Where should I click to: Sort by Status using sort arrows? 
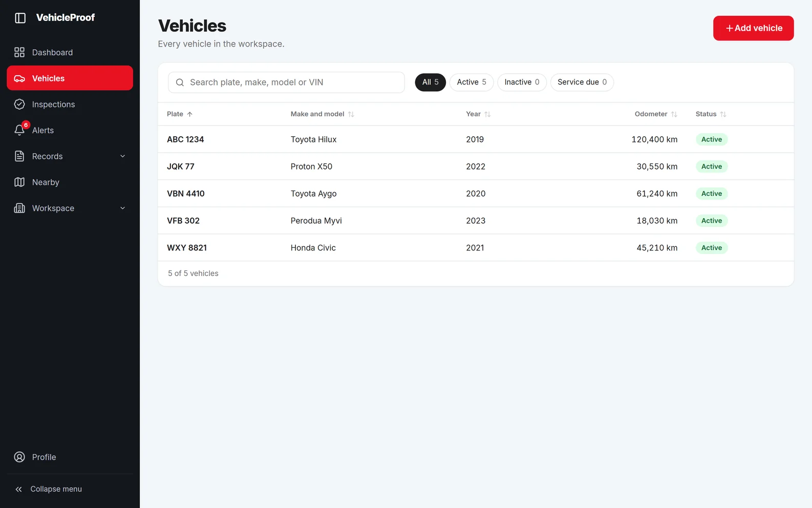[x=723, y=114]
